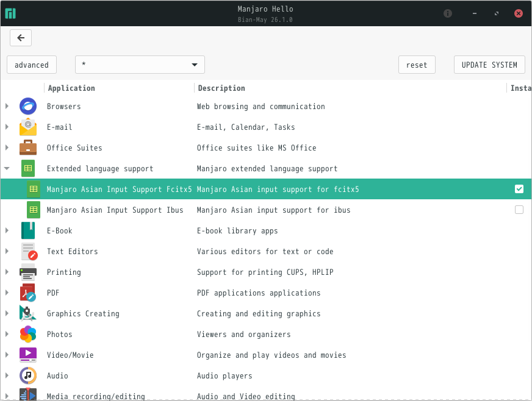
Task: Uncheck the Fcitx5 install checkbox
Action: [x=519, y=189]
